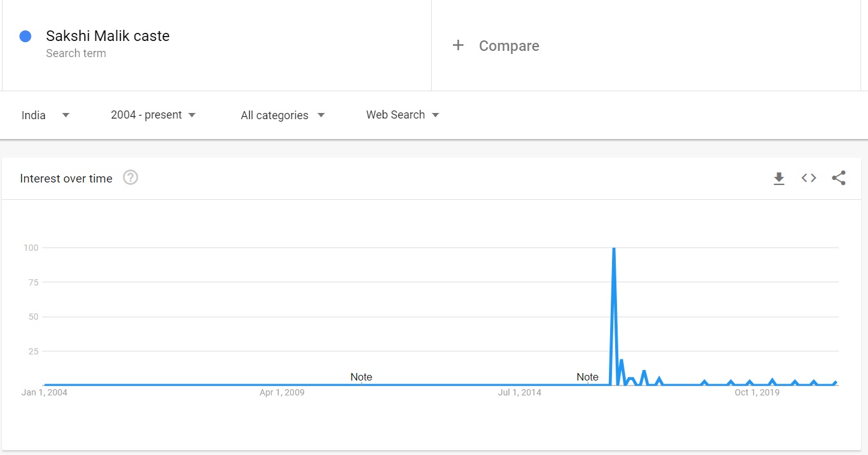Click the blue dot for the search term
This screenshot has width=868, height=455.
pos(25,37)
